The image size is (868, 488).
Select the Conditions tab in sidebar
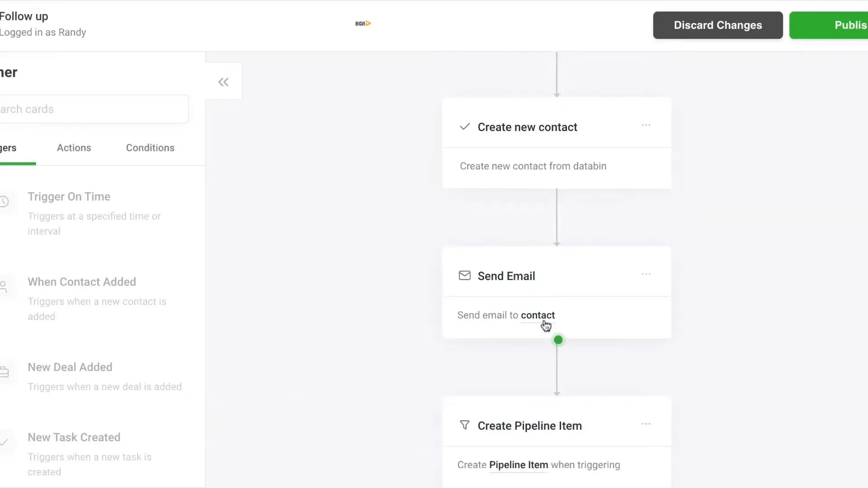pyautogui.click(x=150, y=148)
